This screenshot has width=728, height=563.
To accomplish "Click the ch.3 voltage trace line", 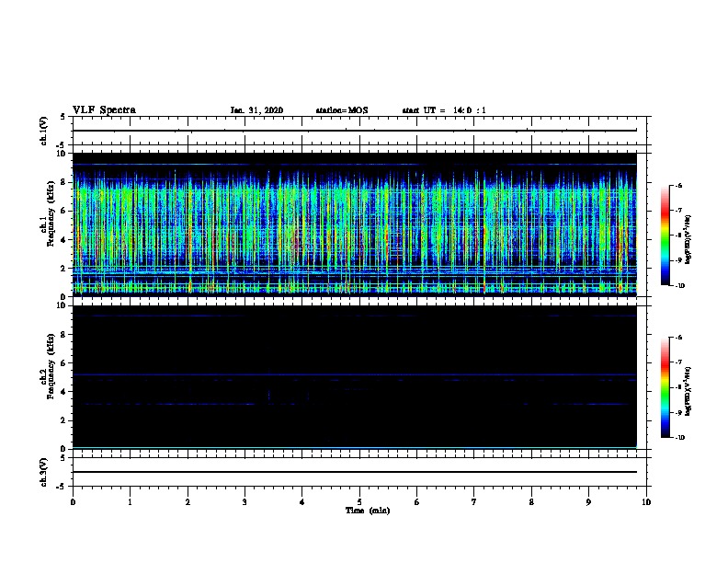I will coord(354,472).
